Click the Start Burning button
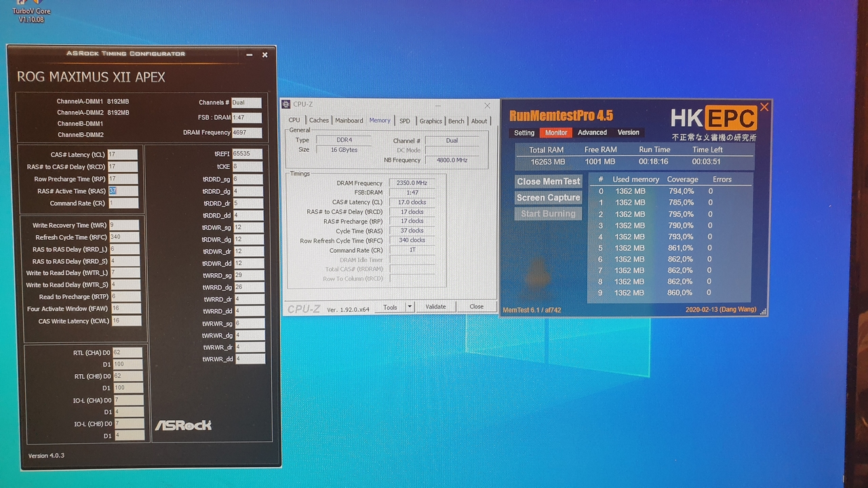 (549, 214)
